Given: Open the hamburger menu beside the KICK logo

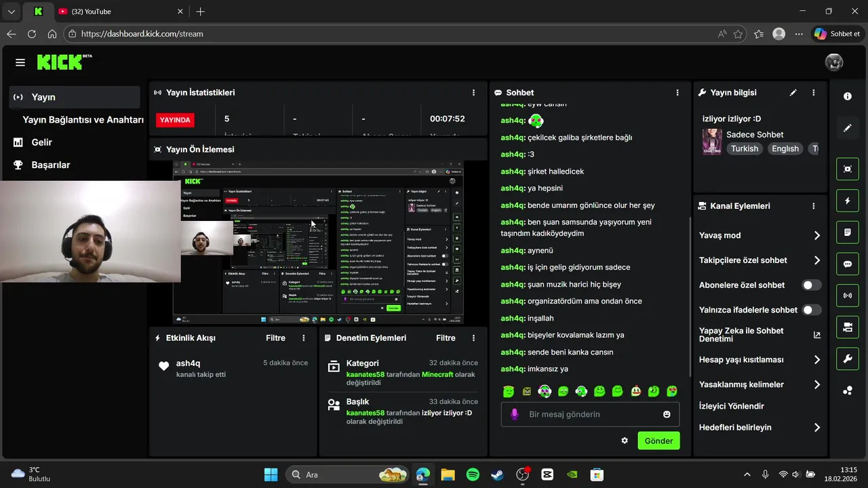Looking at the screenshot, I should pyautogui.click(x=20, y=62).
